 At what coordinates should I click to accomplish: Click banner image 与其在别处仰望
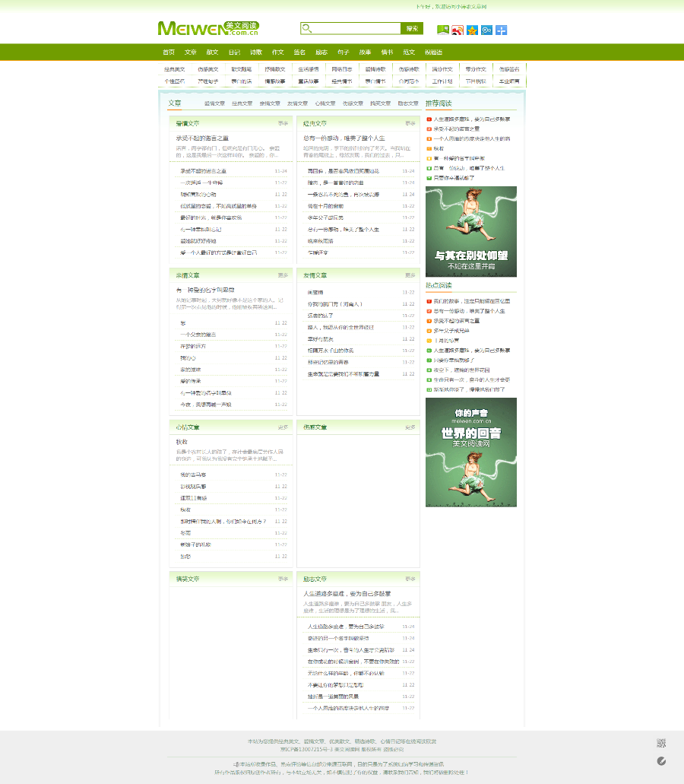(x=471, y=231)
